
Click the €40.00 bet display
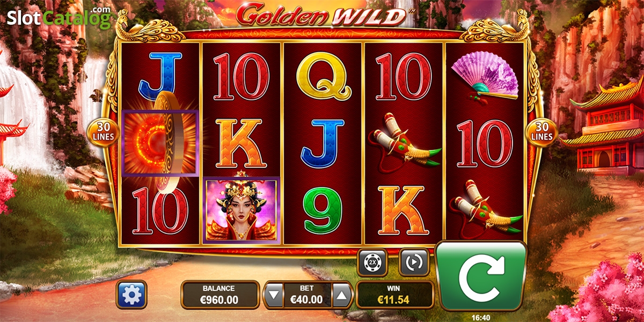(x=308, y=295)
